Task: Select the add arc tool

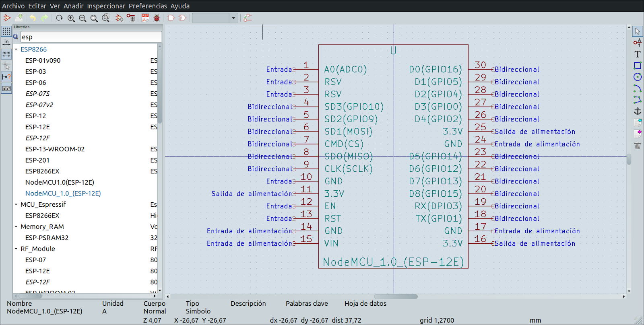Action: tap(638, 88)
